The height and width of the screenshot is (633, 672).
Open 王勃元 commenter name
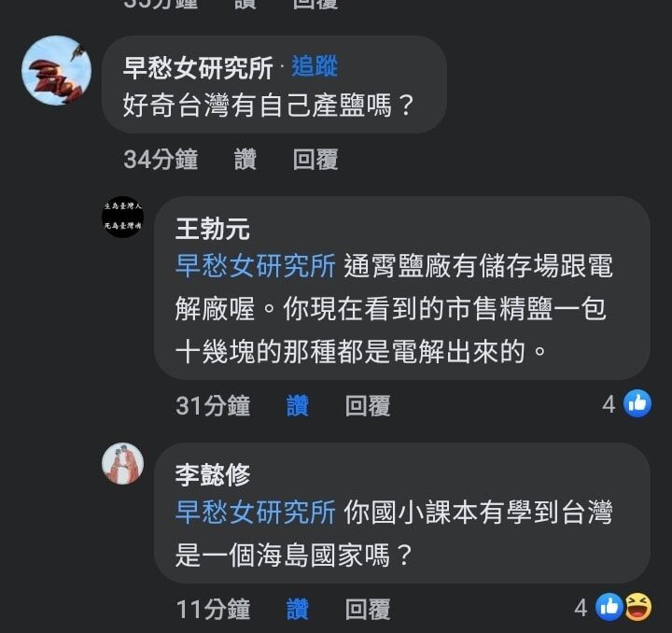(213, 229)
